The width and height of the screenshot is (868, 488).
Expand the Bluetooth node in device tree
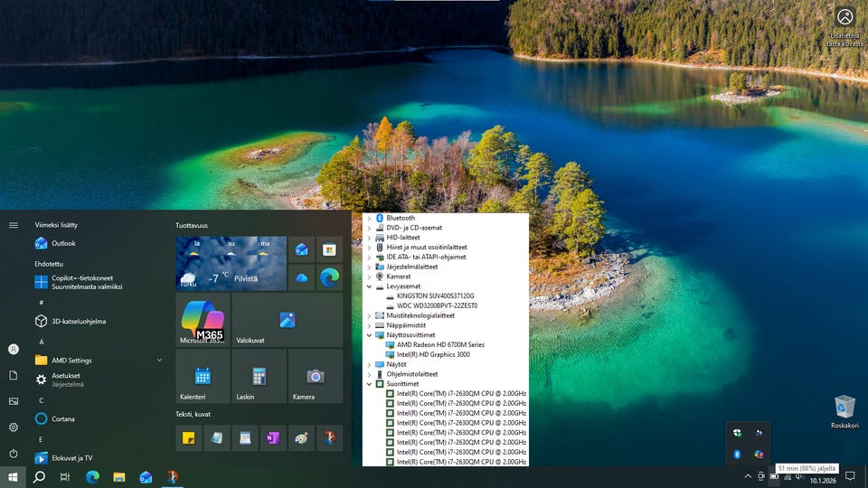point(369,218)
